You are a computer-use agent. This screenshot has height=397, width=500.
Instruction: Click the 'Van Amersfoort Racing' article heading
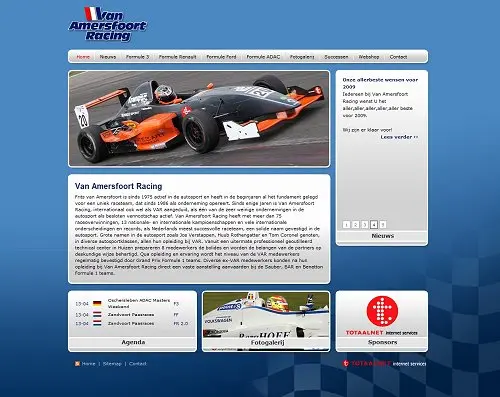(118, 186)
